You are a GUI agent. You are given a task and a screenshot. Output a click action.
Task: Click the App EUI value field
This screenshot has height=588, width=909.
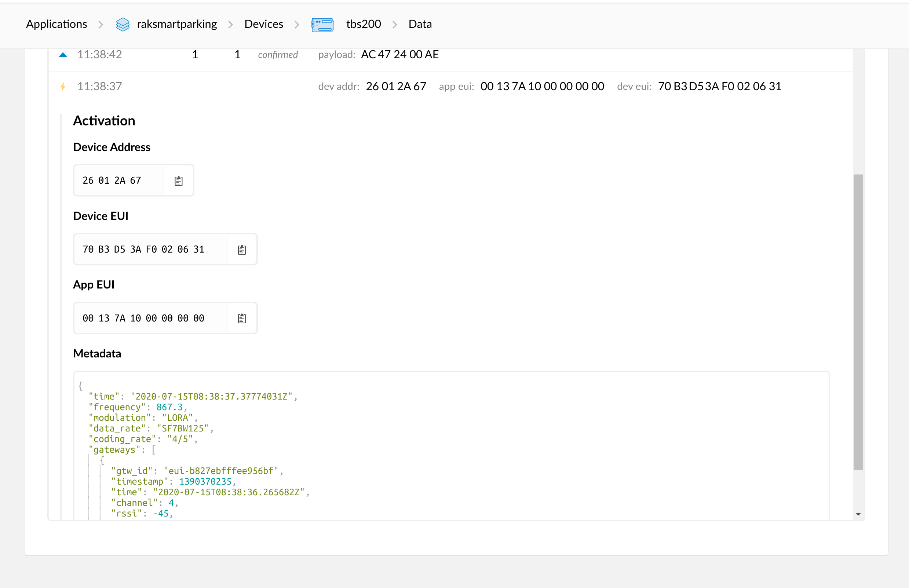click(x=150, y=318)
